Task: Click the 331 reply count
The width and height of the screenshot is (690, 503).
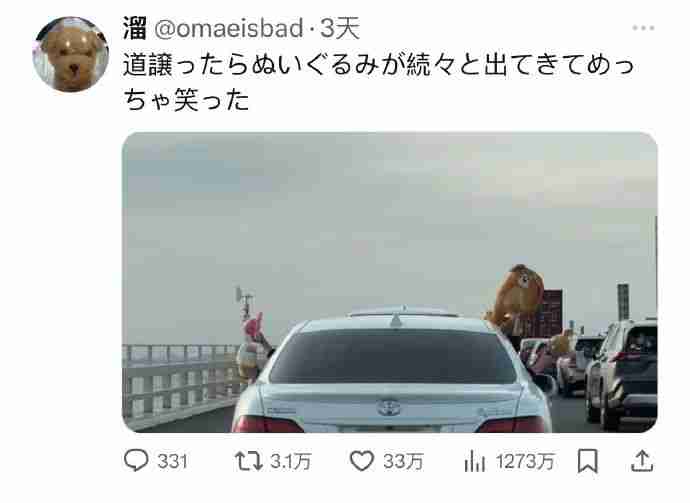Action: (172, 462)
